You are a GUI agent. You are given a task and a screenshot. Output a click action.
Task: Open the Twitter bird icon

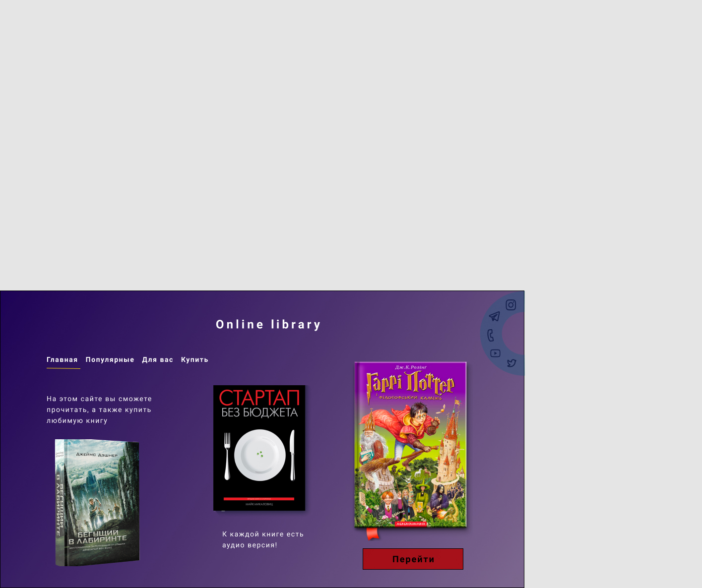(511, 363)
